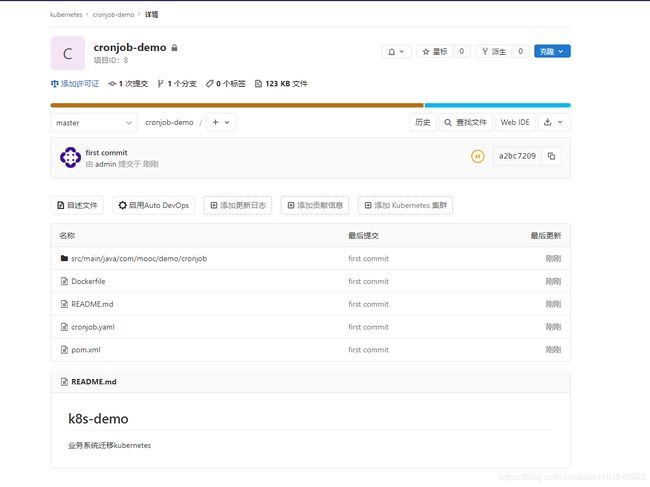Click cronjob-demo path breadcrumb in file toolbar
650x487 pixels.
[169, 122]
